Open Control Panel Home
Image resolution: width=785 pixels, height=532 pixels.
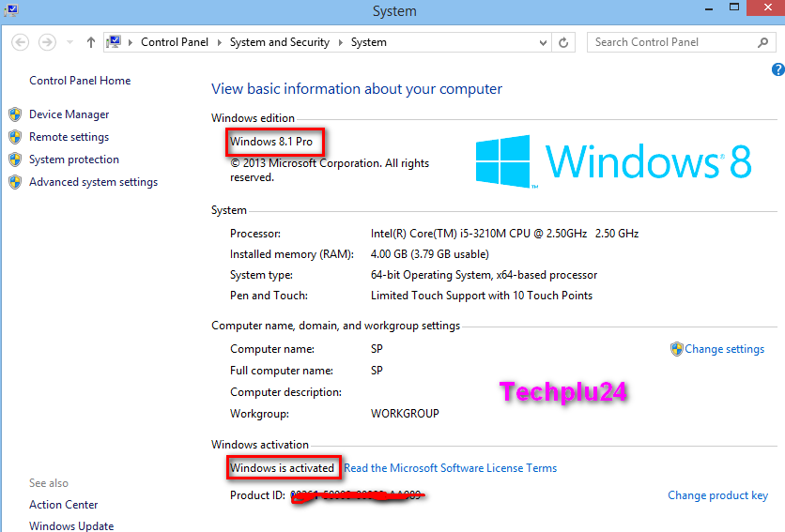80,81
